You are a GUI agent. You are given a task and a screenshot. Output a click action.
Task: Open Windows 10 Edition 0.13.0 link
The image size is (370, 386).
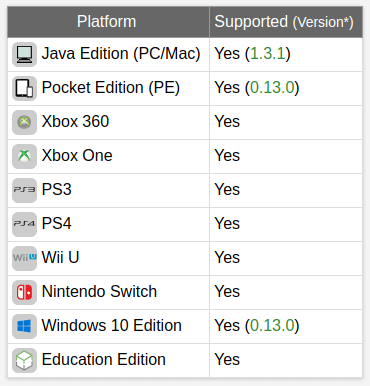coord(272,326)
